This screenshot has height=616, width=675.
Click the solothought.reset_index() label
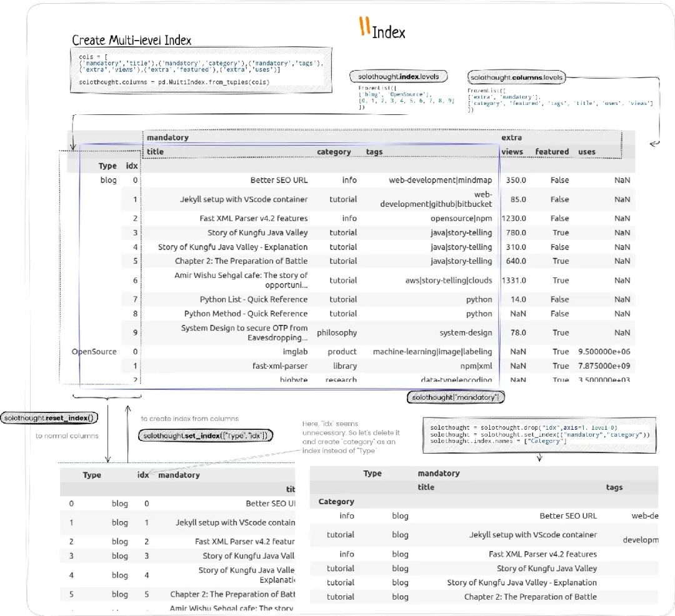[x=49, y=418]
